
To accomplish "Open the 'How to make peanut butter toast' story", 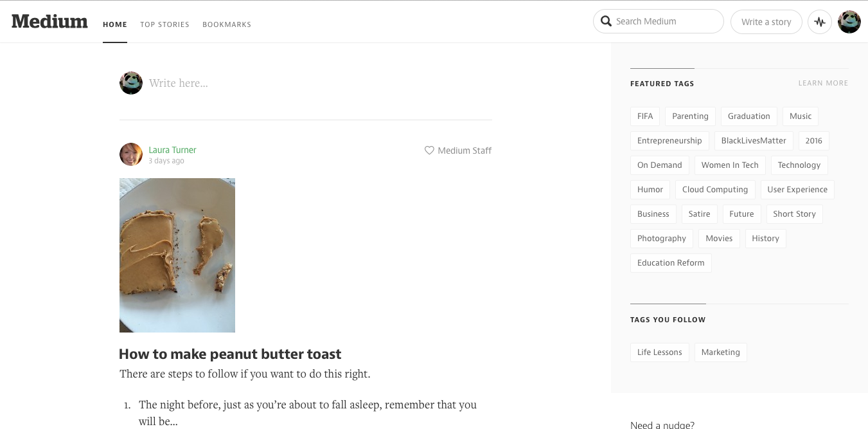I will (x=230, y=354).
